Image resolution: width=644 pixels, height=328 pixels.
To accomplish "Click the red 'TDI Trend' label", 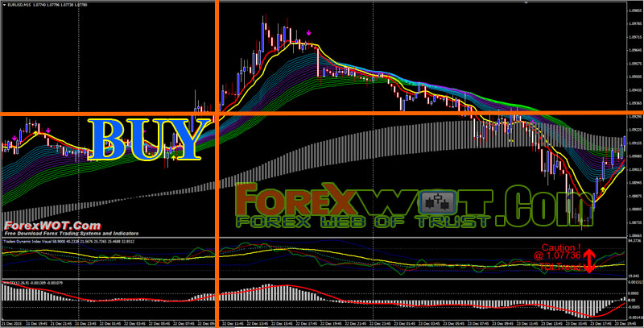I will tap(560, 267).
